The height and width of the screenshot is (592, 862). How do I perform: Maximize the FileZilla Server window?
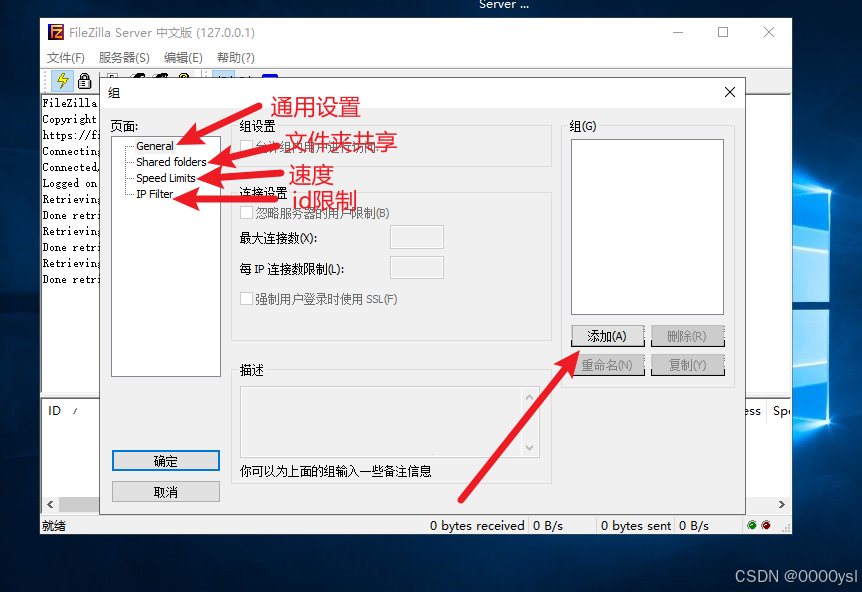[x=723, y=32]
